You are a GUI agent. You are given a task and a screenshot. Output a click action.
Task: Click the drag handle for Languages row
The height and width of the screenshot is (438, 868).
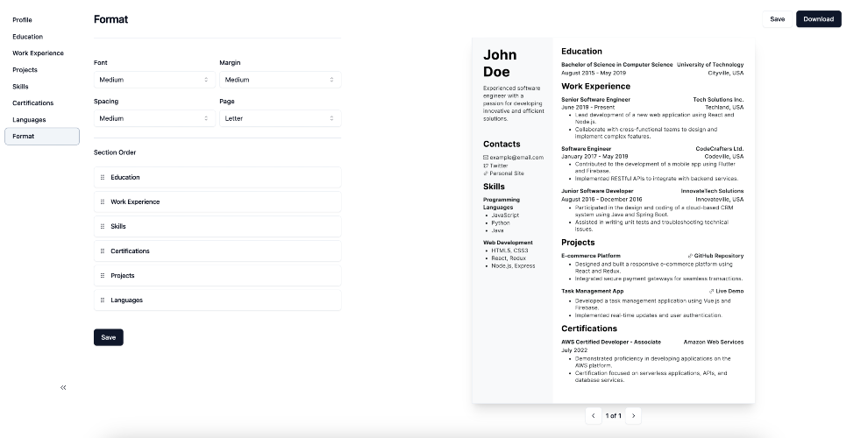tap(103, 300)
